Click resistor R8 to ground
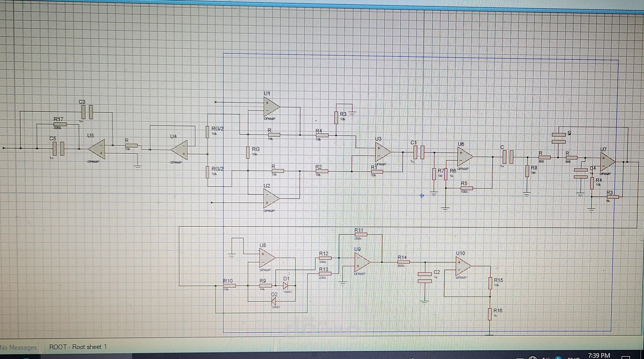The image size is (644, 359). 527,171
